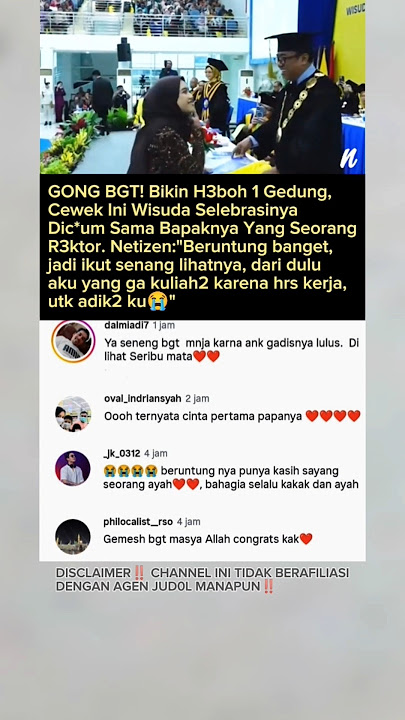405x720 pixels.
Task: Click username philocalist__rso
Action: pos(138,522)
